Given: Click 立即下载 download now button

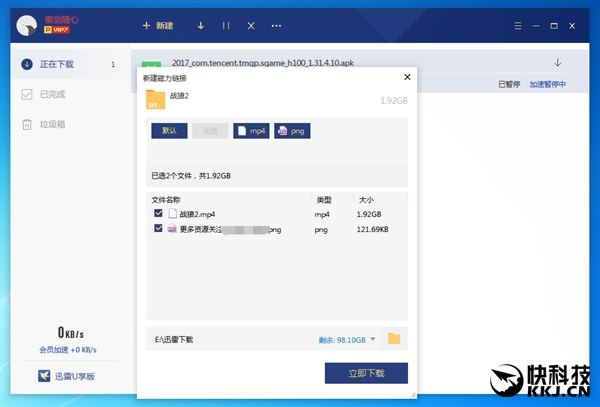Looking at the screenshot, I should pyautogui.click(x=366, y=373).
